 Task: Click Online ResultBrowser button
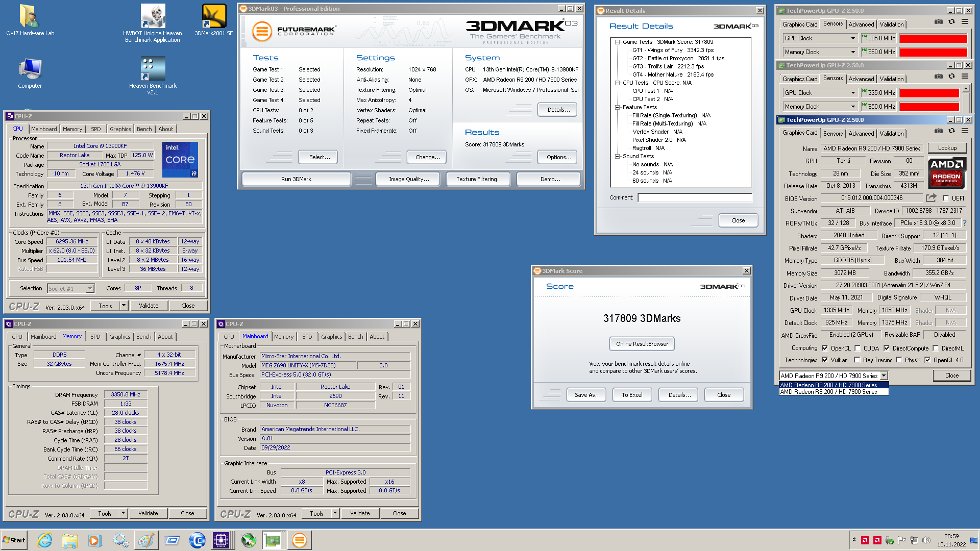click(642, 344)
